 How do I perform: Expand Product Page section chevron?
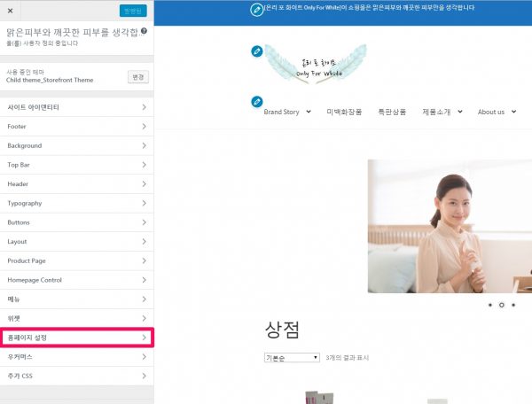click(x=145, y=260)
